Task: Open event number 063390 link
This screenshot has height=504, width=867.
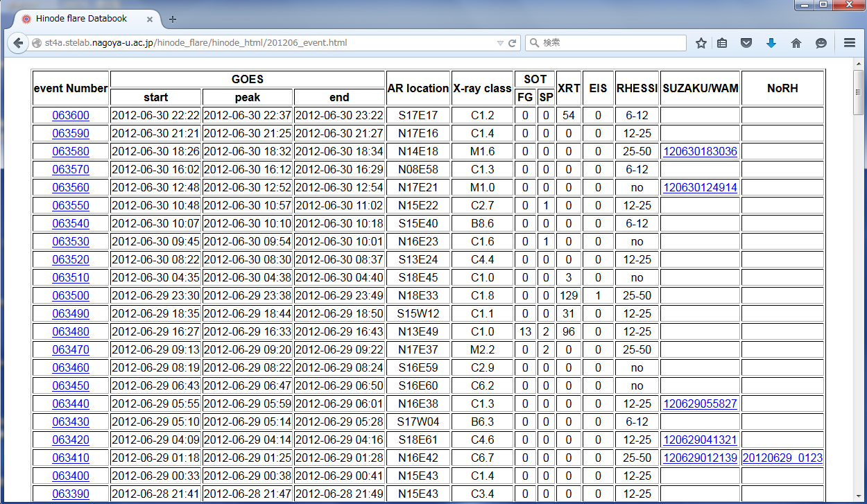Action: pos(71,494)
